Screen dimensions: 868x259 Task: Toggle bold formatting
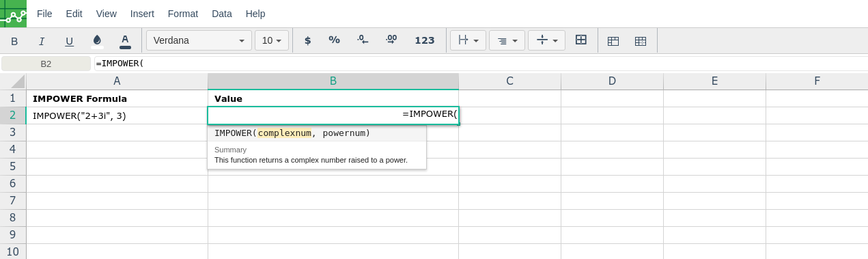14,41
